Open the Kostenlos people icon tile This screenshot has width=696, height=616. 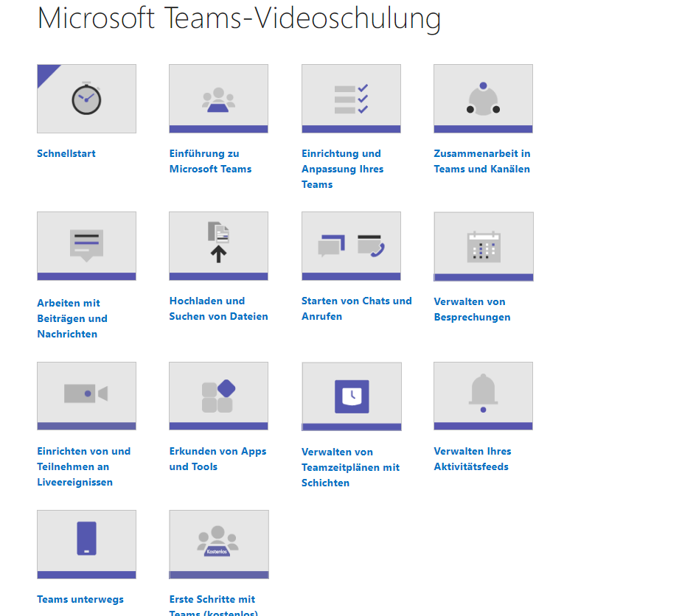[219, 545]
